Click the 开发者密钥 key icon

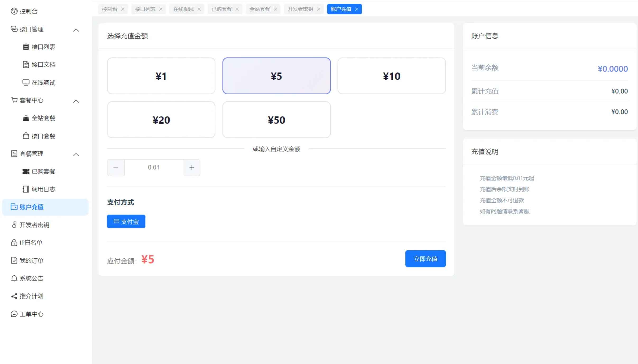click(14, 225)
